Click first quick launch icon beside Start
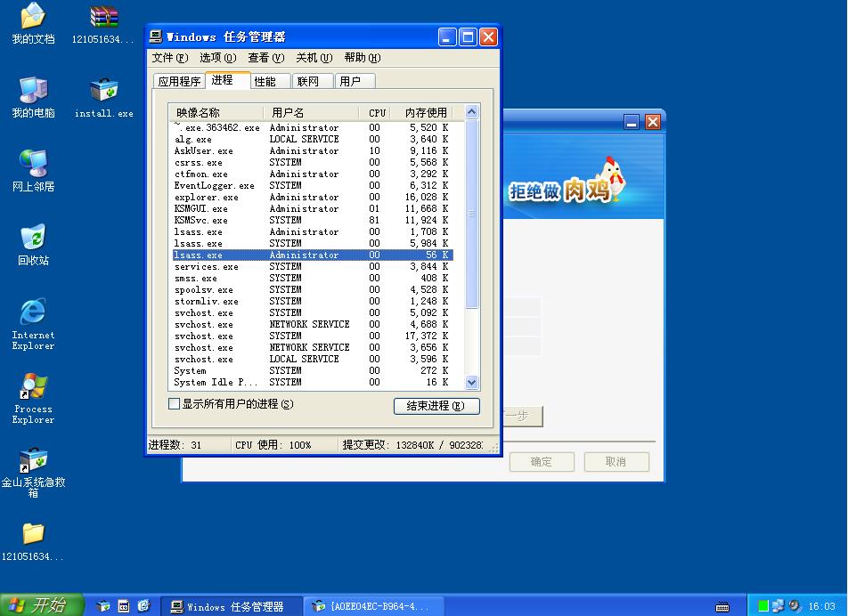 coord(102,606)
